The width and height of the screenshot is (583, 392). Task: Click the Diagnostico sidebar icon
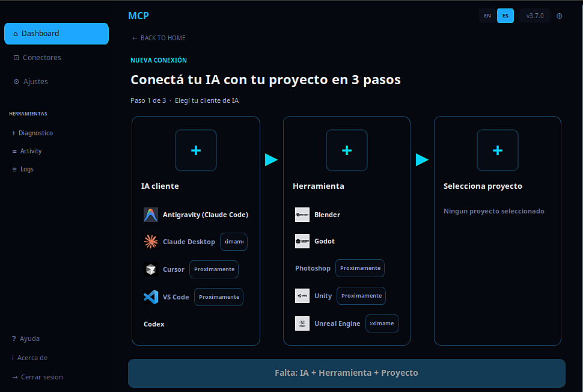[x=14, y=133]
